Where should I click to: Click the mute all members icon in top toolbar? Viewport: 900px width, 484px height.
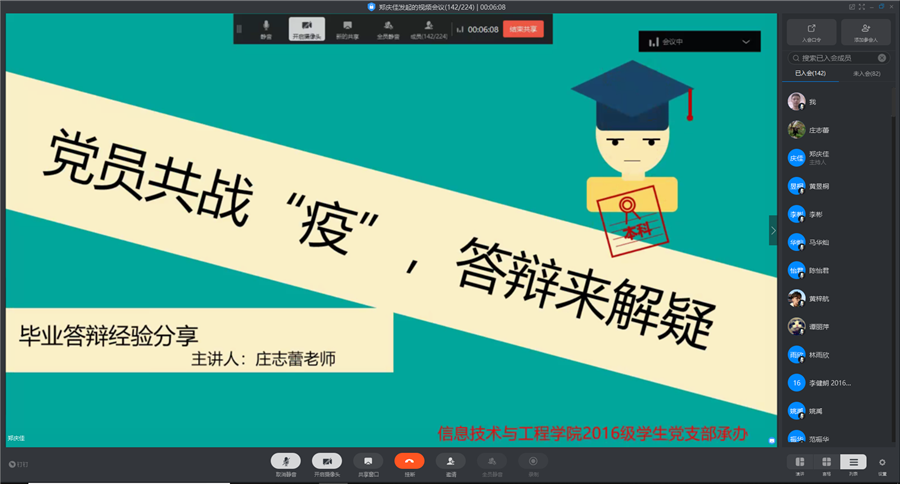click(x=388, y=28)
